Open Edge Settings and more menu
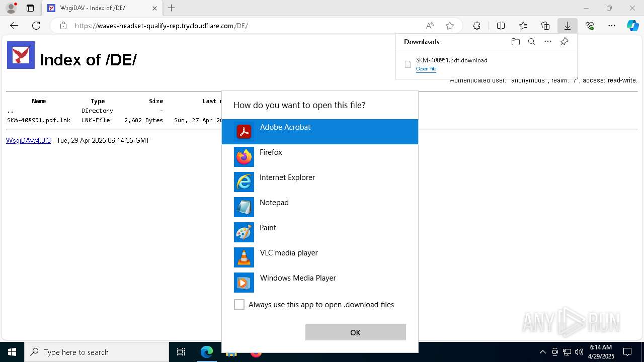The height and width of the screenshot is (362, 644). pyautogui.click(x=612, y=26)
